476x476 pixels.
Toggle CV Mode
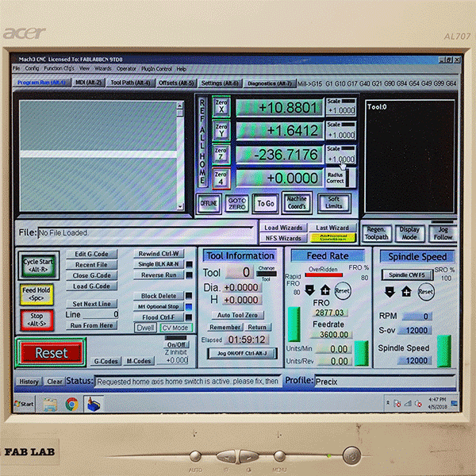tap(175, 328)
